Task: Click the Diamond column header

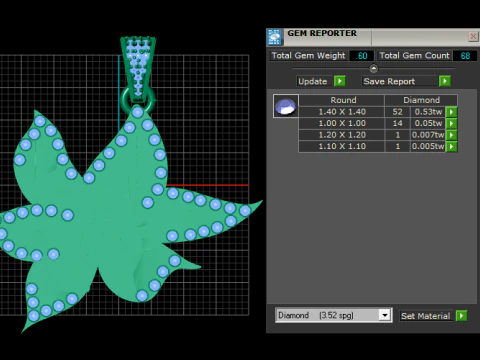Action: click(x=421, y=100)
